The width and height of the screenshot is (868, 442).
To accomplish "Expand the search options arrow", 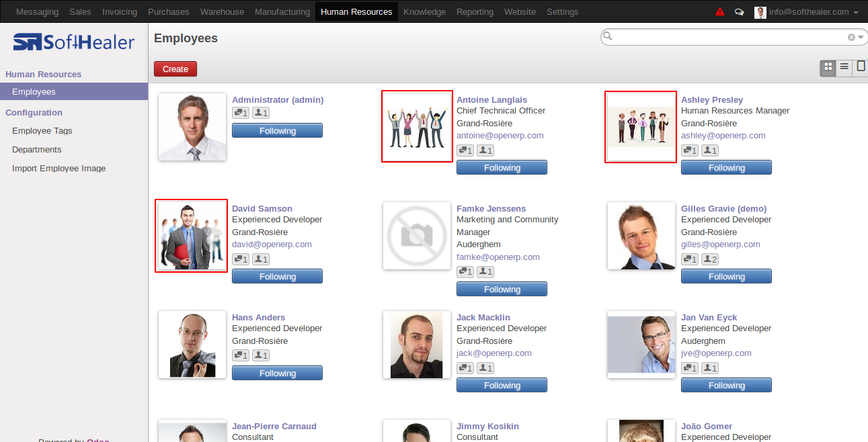I will [x=861, y=38].
